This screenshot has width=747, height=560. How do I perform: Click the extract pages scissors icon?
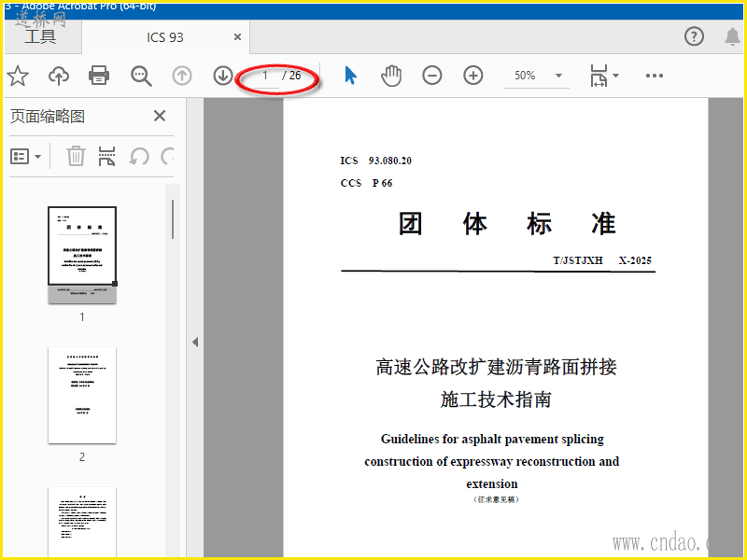106,156
